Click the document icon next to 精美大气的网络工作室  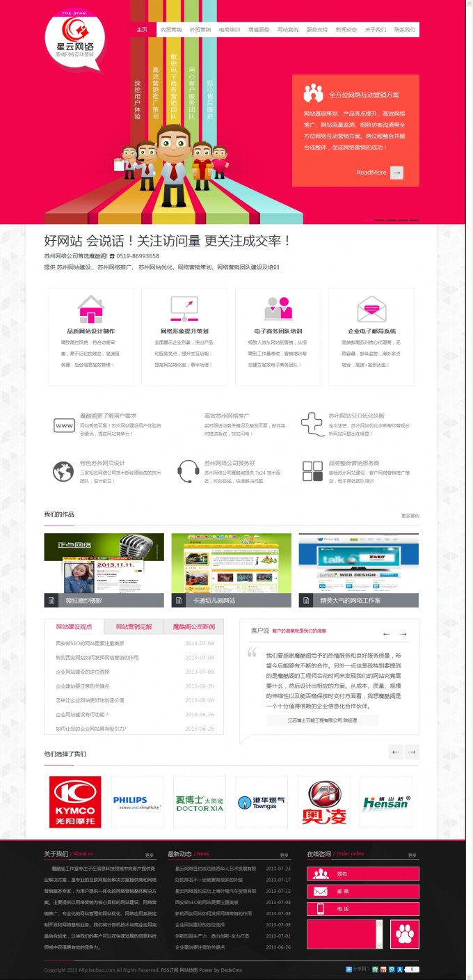(x=307, y=600)
